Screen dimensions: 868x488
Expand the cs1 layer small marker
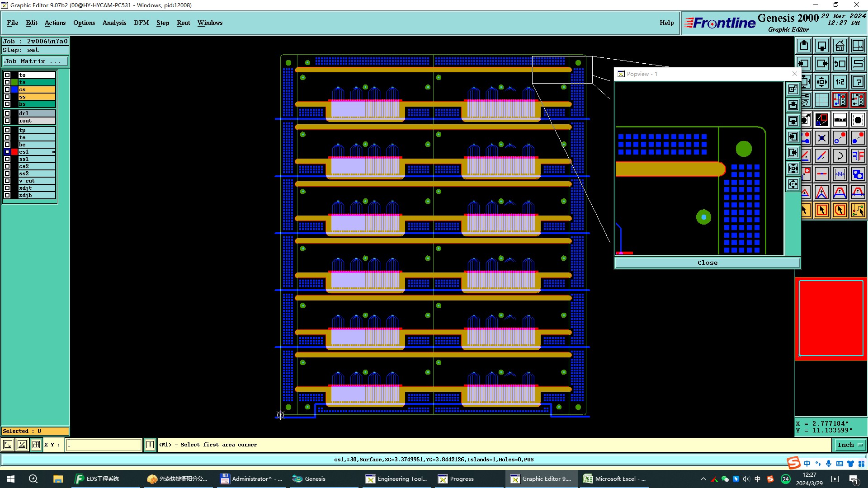53,152
